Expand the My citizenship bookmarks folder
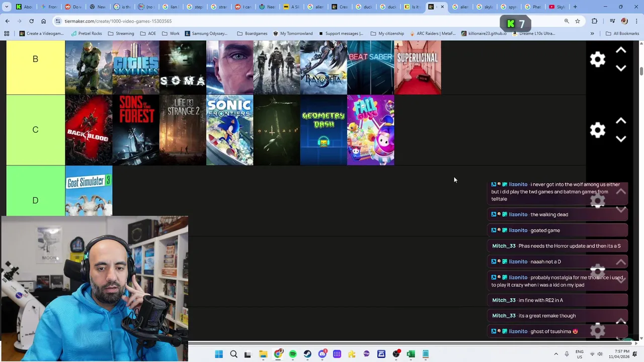 [x=387, y=34]
